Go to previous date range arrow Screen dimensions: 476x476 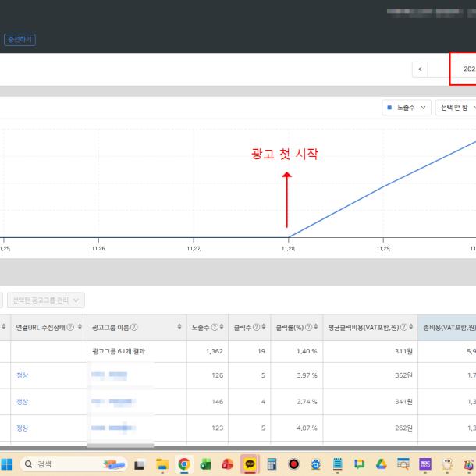(420, 69)
